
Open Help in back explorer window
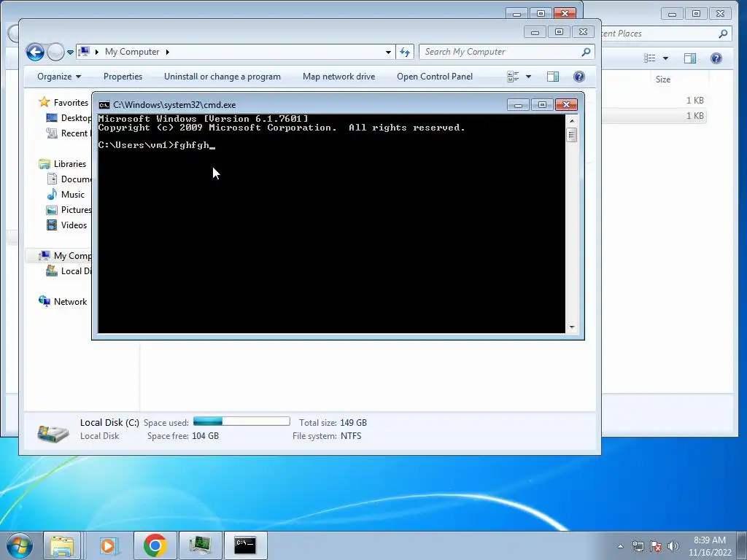point(716,58)
